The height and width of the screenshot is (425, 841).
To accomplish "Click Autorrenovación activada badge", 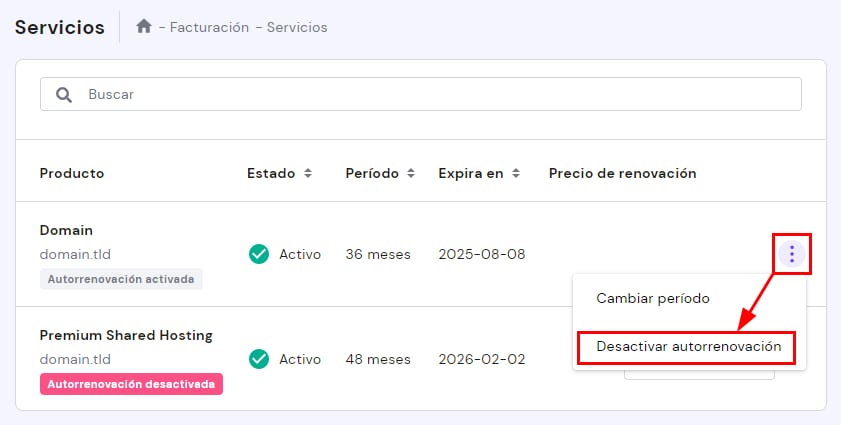I will point(121,279).
